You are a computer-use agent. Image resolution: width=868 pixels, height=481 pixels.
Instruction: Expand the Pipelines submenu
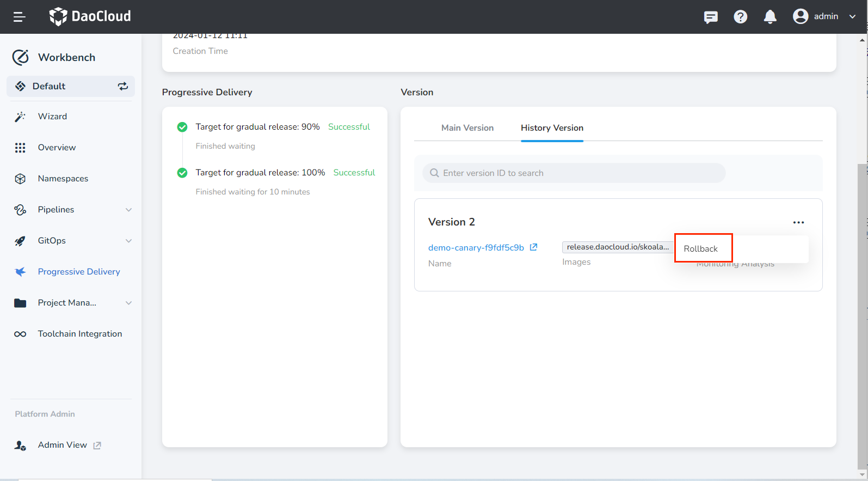click(x=128, y=210)
